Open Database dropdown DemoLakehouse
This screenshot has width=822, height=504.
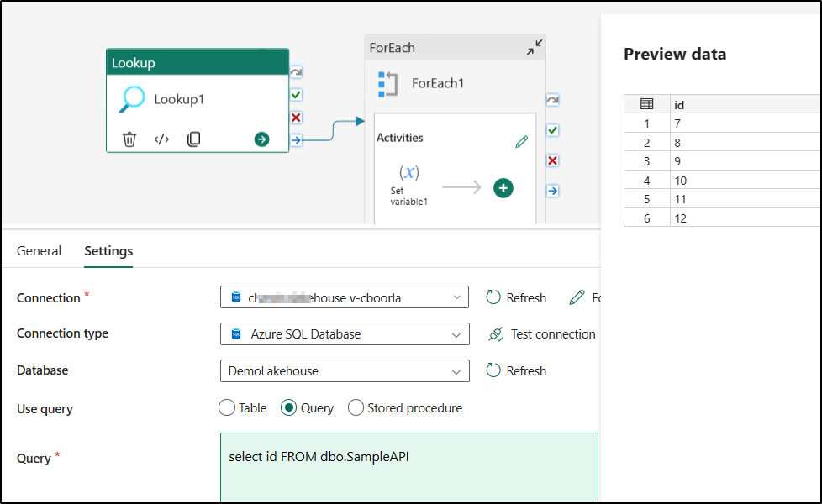tap(345, 371)
